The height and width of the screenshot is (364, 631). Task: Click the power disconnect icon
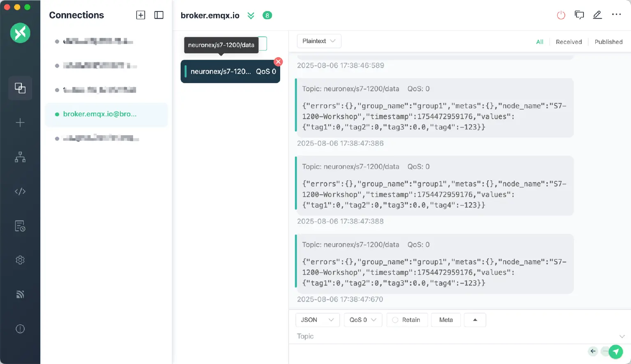[x=561, y=15]
